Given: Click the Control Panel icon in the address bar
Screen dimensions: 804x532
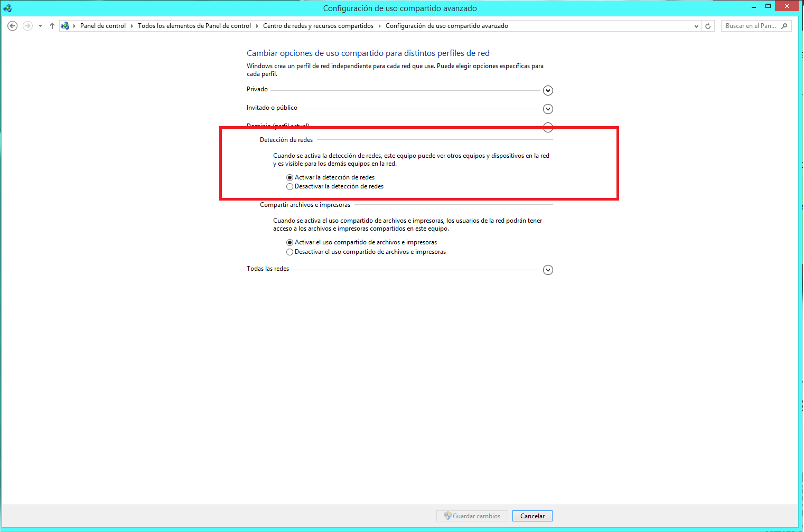Looking at the screenshot, I should tap(65, 26).
